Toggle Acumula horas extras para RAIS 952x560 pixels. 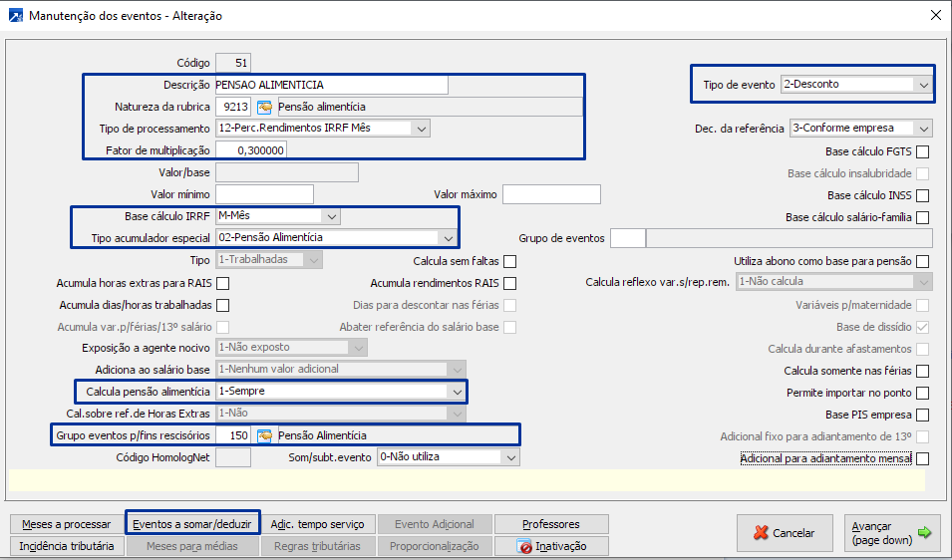(223, 283)
